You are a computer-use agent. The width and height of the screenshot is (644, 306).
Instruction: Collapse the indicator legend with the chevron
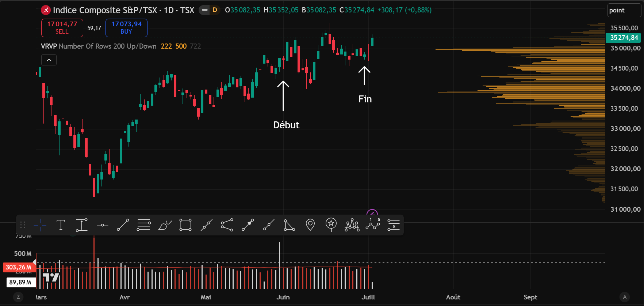(x=49, y=60)
